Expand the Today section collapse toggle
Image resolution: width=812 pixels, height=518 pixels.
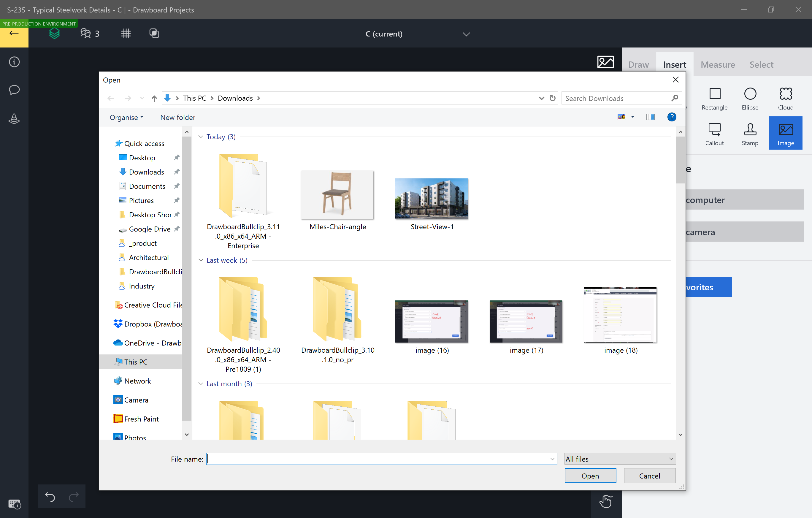(201, 137)
